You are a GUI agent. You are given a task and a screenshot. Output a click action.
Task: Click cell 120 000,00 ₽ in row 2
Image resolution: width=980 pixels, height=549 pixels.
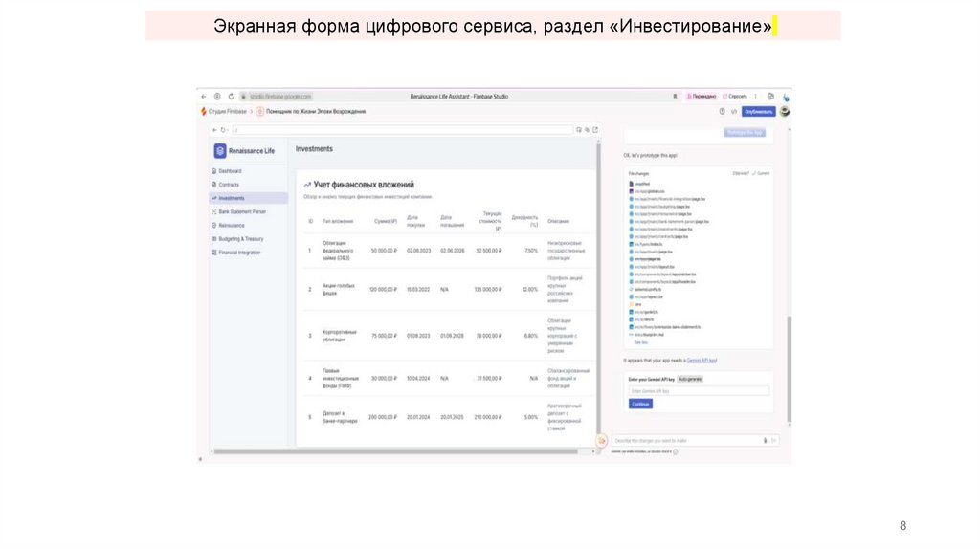[383, 290]
